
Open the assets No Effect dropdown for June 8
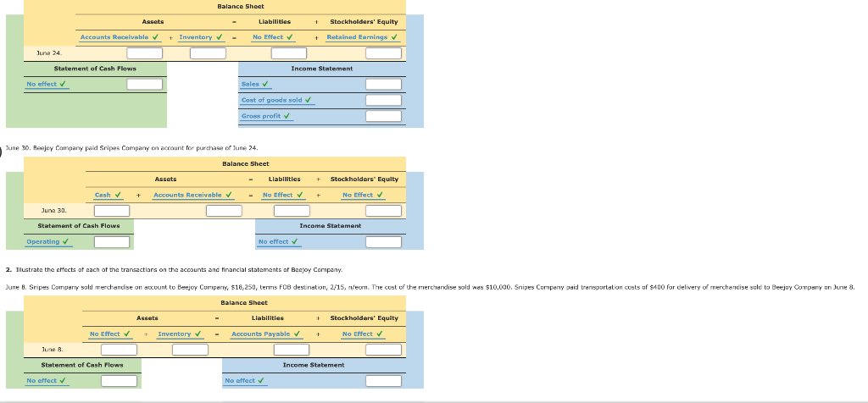(x=111, y=334)
